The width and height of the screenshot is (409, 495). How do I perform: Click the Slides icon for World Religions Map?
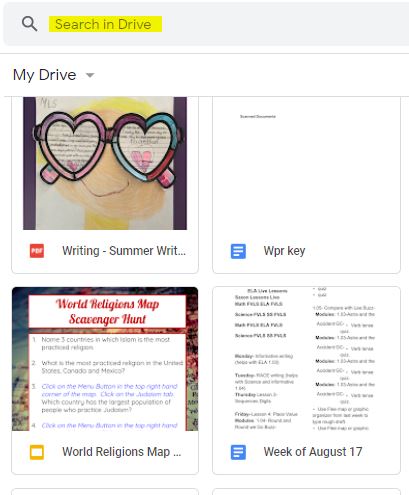coord(37,452)
